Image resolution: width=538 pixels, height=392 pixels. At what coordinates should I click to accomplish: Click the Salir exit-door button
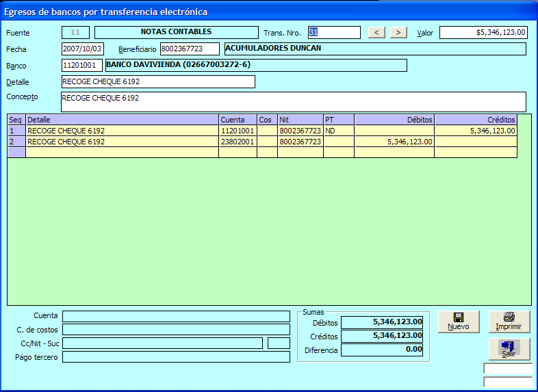pyautogui.click(x=509, y=349)
